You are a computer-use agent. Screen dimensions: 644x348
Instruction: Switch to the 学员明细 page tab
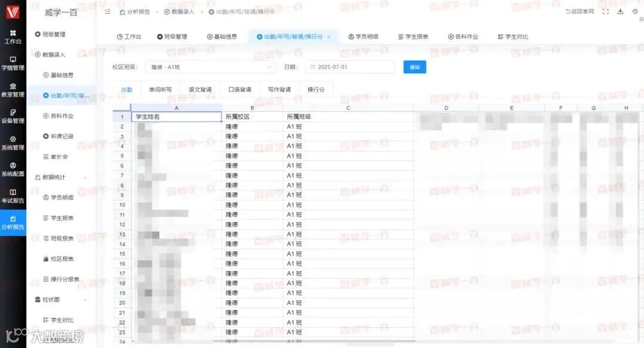363,36
